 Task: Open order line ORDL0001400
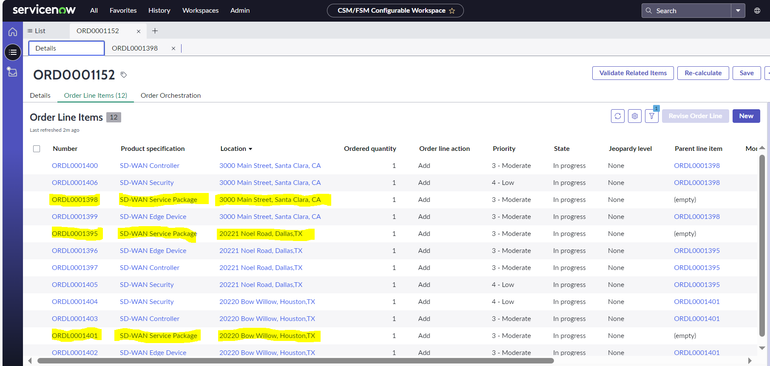75,166
